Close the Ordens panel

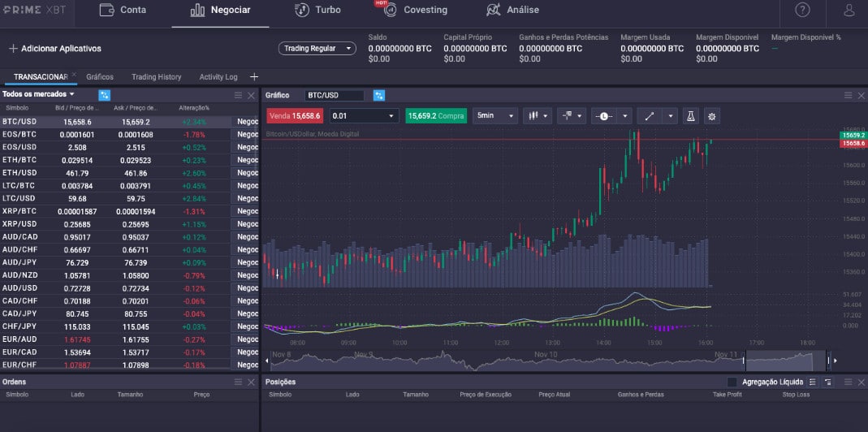(x=252, y=382)
